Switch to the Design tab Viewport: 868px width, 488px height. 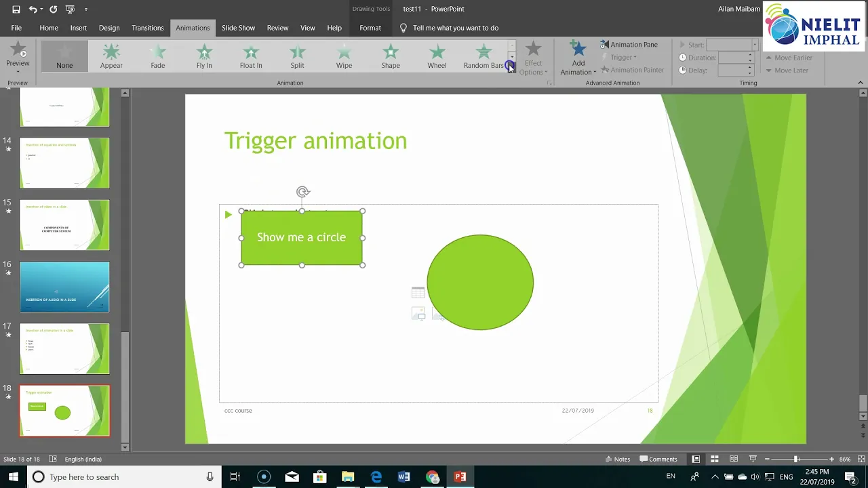click(x=109, y=28)
